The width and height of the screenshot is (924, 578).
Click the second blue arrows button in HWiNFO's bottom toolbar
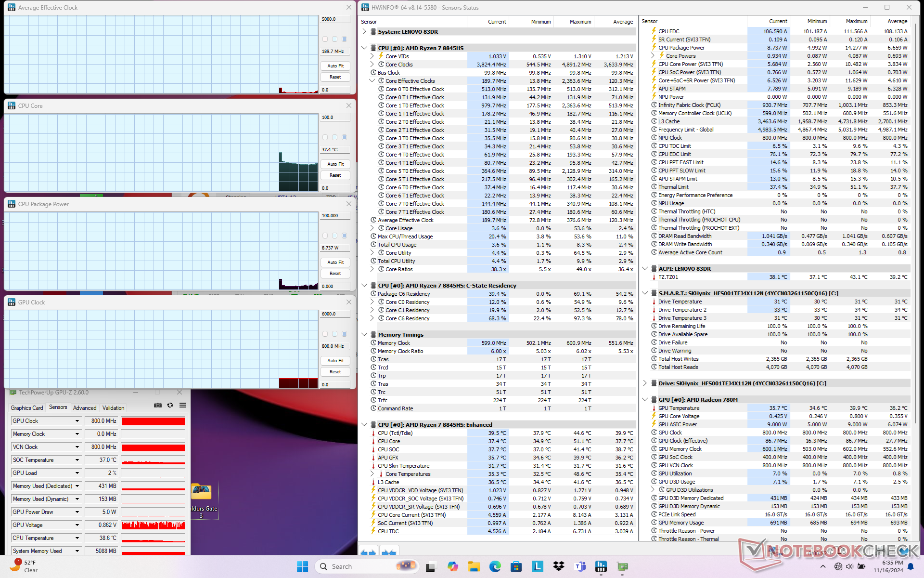[389, 552]
